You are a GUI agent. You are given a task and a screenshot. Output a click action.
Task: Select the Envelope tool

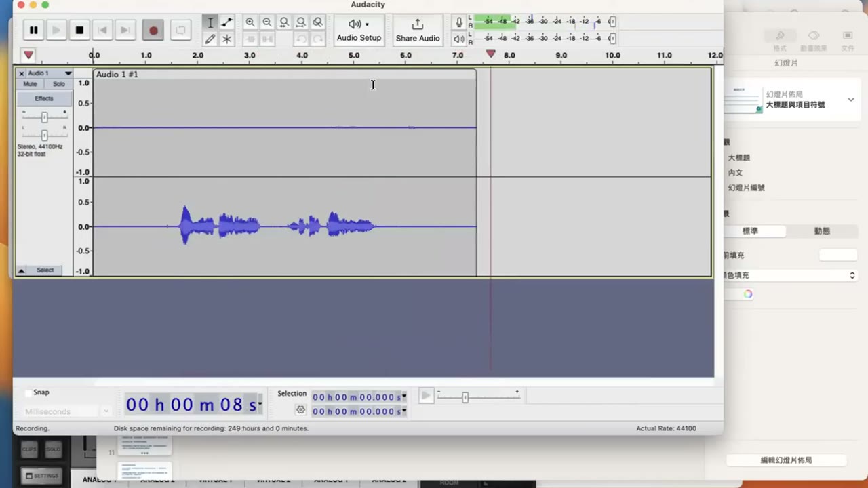[x=227, y=22]
